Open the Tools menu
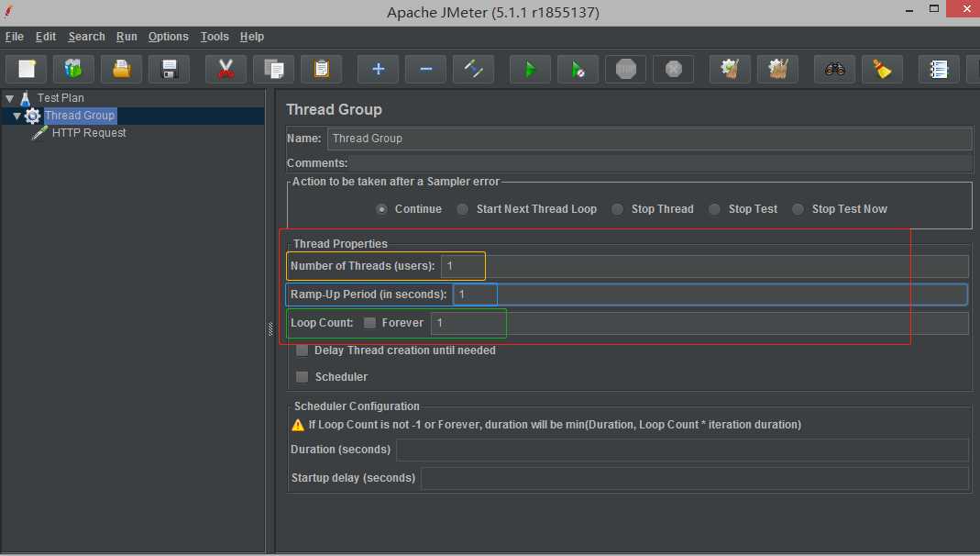 click(x=215, y=37)
